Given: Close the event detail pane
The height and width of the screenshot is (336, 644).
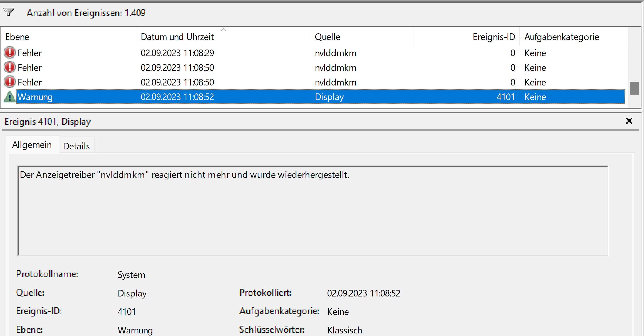Looking at the screenshot, I should click(629, 121).
